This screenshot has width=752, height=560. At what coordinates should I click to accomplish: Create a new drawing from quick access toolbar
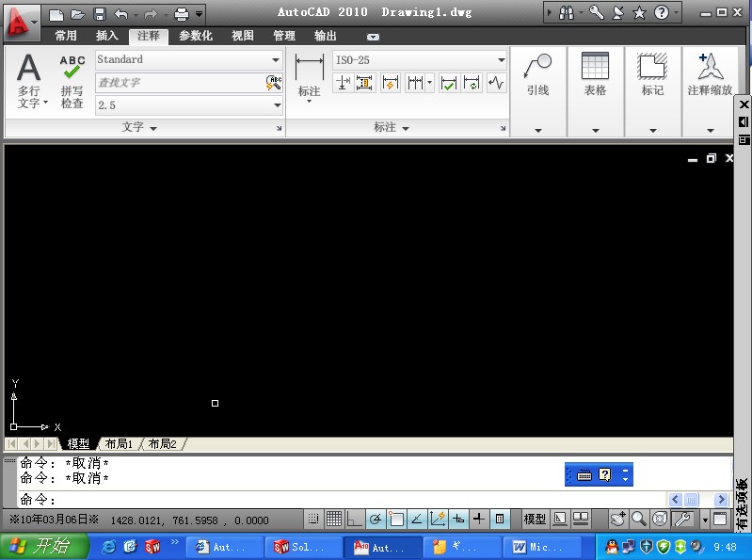pos(56,14)
